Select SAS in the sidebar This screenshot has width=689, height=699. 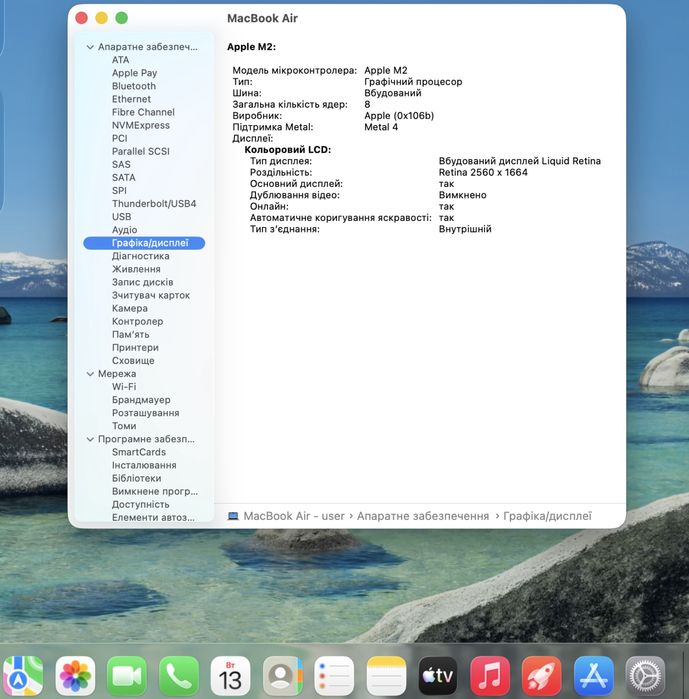[x=121, y=164]
